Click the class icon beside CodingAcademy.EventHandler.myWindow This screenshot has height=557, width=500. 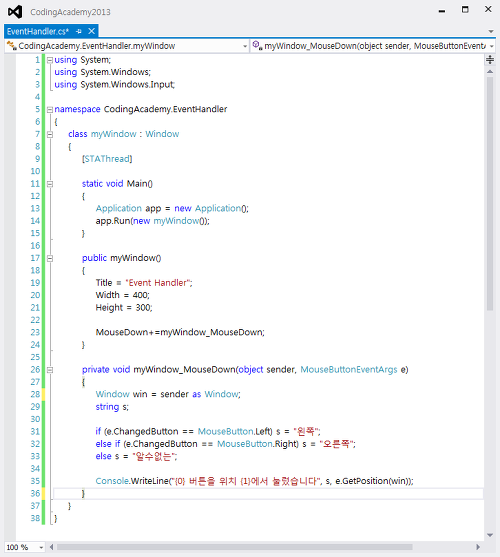(12, 45)
